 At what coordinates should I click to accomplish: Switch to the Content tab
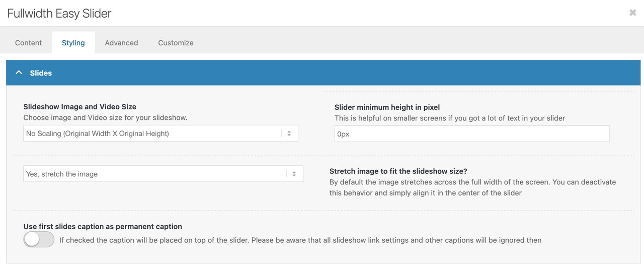click(x=28, y=43)
